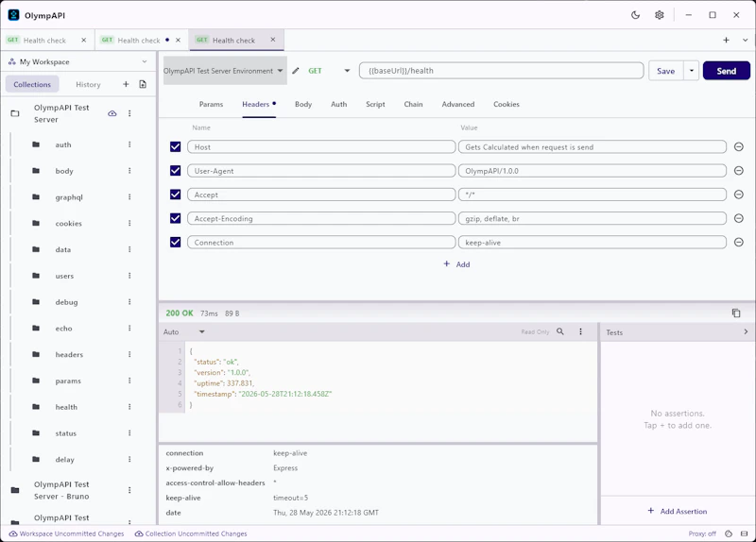Remove the Host header row
The width and height of the screenshot is (756, 542).
pos(738,146)
